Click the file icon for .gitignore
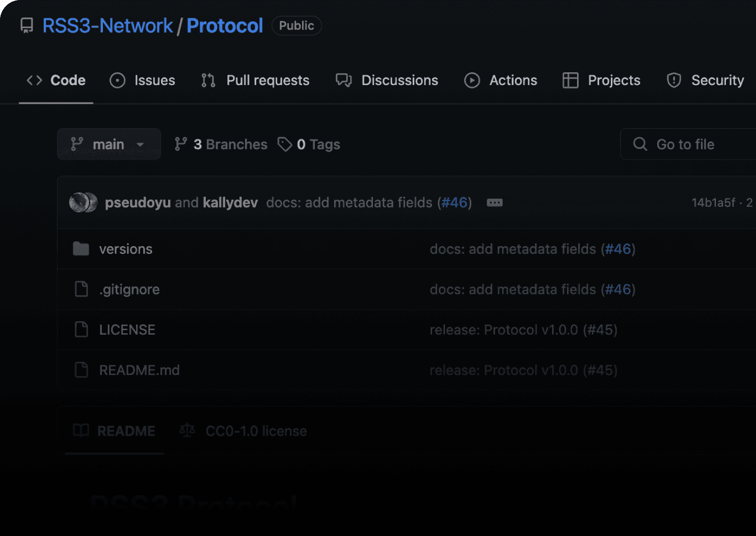 coord(82,289)
